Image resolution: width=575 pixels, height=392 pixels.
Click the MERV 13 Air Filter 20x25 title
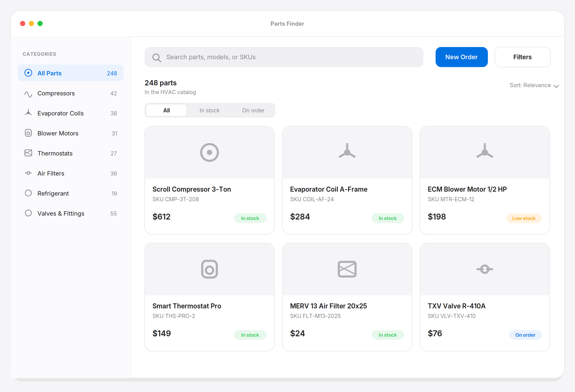coord(328,306)
